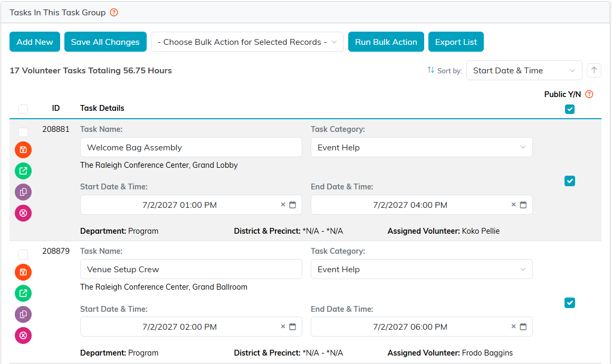This screenshot has height=364, width=612.
Task: Expand Task Category dropdown for Venue Setup Crew
Action: pos(422,269)
